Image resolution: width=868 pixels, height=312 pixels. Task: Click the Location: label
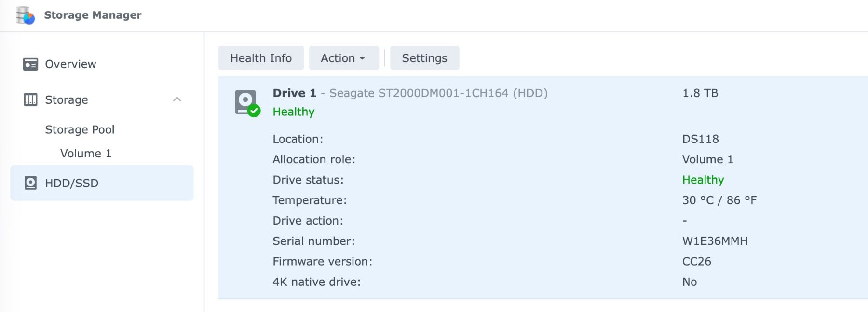point(298,139)
